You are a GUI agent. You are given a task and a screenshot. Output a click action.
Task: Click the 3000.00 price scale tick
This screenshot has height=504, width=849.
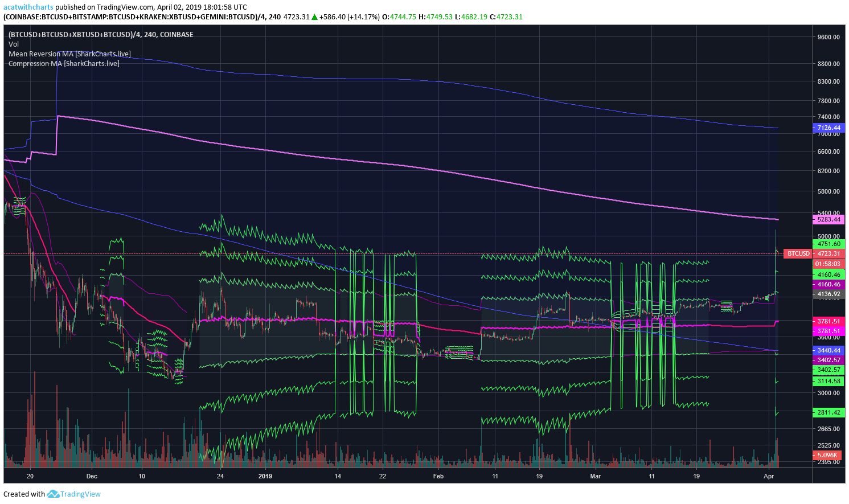click(x=829, y=393)
